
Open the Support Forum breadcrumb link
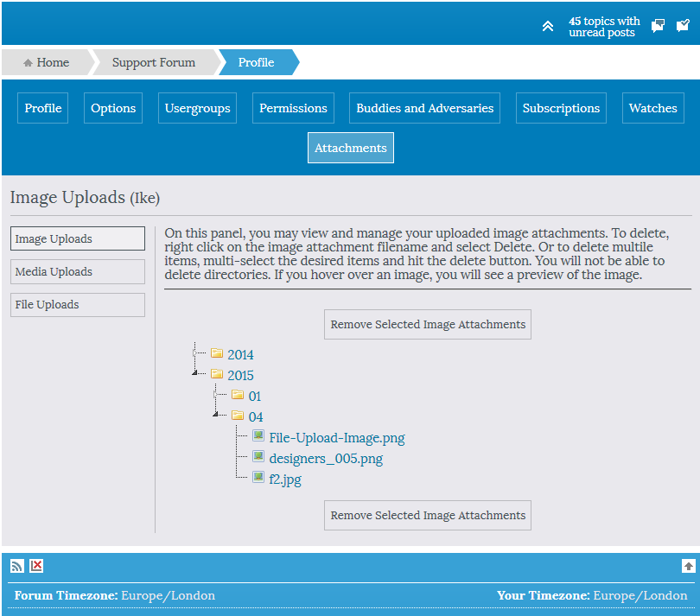pos(154,61)
